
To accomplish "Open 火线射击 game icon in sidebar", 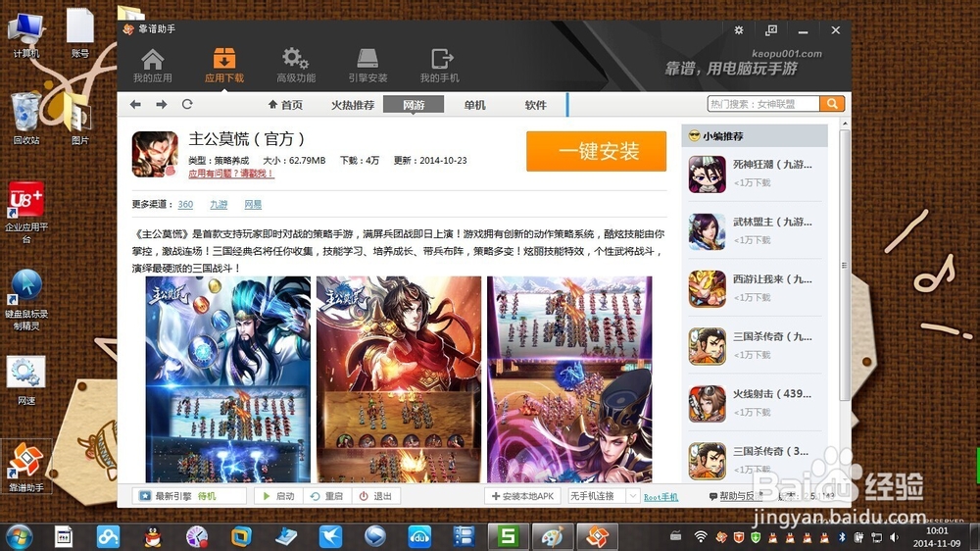I will click(x=707, y=404).
